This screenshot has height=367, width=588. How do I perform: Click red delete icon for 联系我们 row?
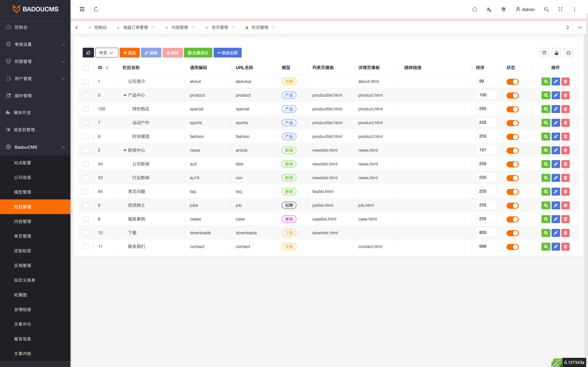[x=565, y=247]
